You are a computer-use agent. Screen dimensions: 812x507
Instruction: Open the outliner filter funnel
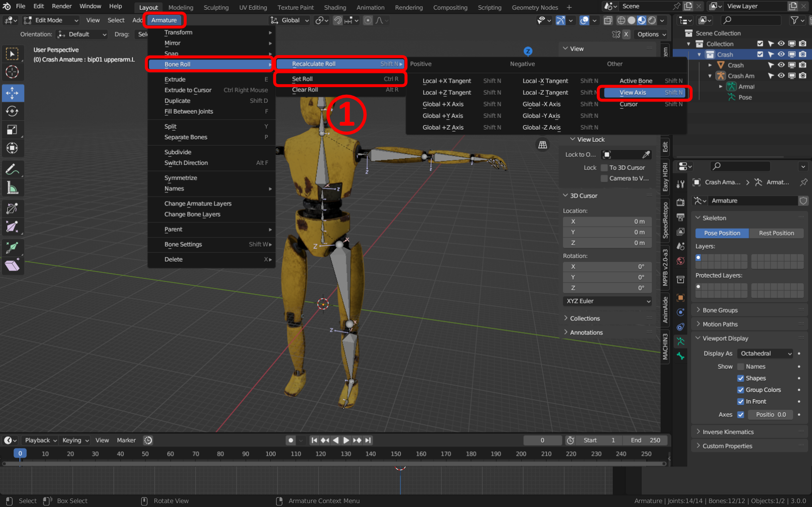(x=794, y=20)
